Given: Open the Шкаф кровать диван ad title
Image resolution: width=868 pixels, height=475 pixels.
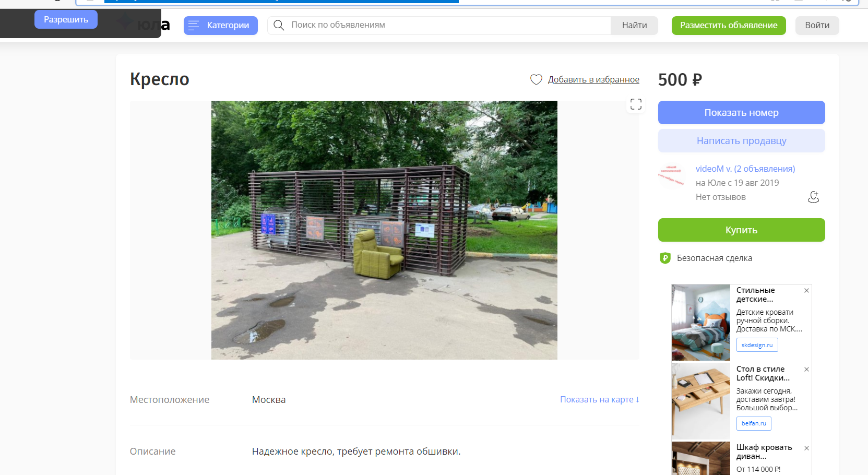Looking at the screenshot, I should [764, 452].
